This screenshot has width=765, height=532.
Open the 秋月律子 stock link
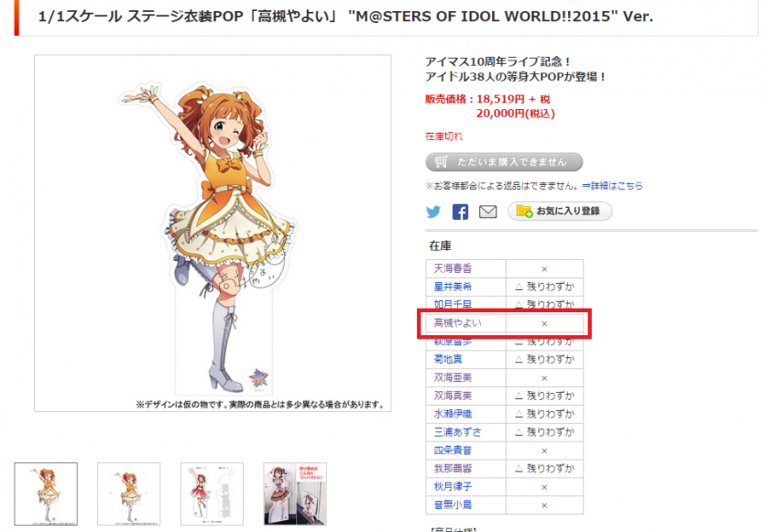[453, 486]
